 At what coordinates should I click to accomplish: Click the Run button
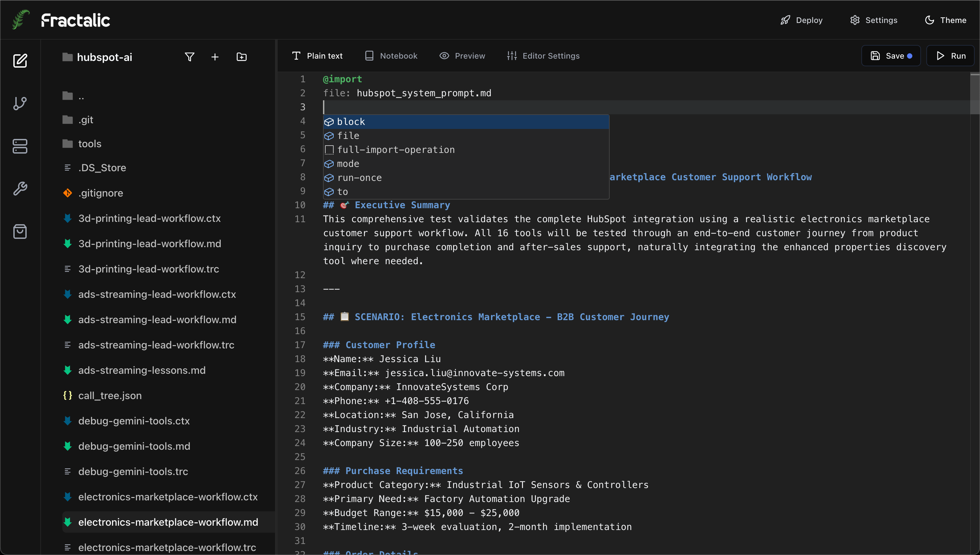950,56
